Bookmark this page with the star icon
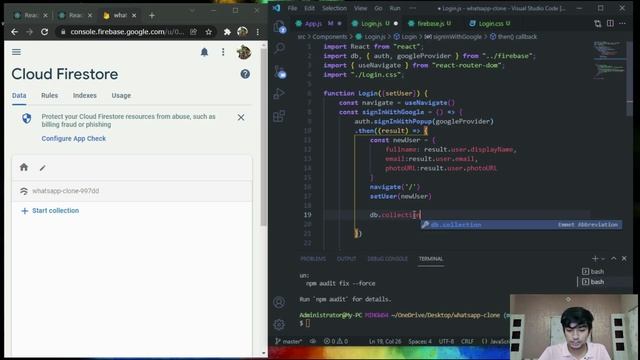 click(x=209, y=32)
